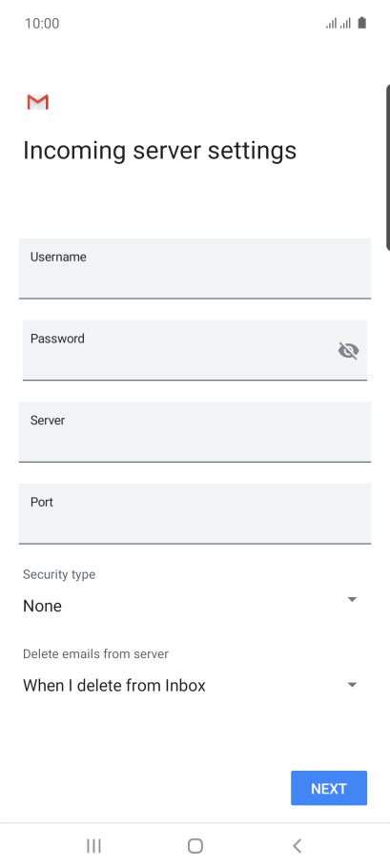The height and width of the screenshot is (868, 390).
Task: Go back using navigation arrow
Action: [298, 846]
